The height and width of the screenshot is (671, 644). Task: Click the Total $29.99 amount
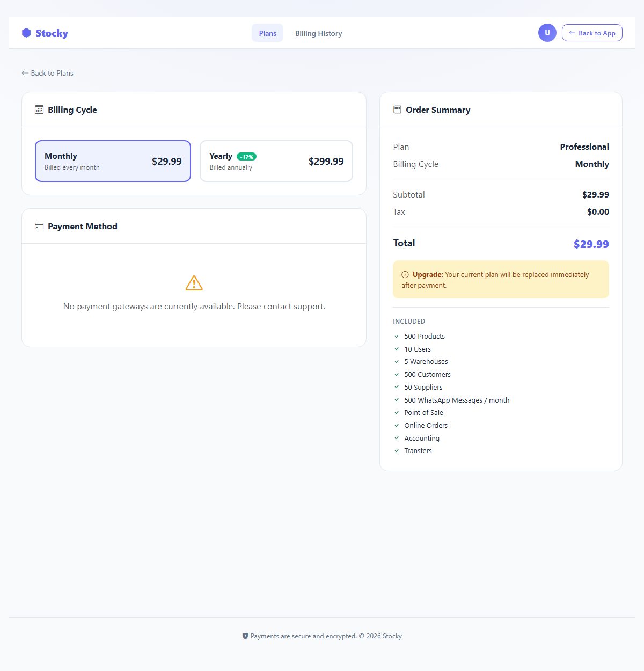pyautogui.click(x=591, y=244)
